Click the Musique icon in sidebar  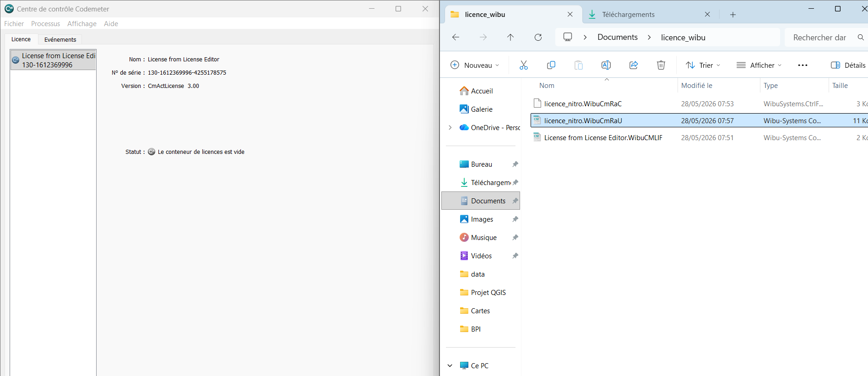click(464, 237)
